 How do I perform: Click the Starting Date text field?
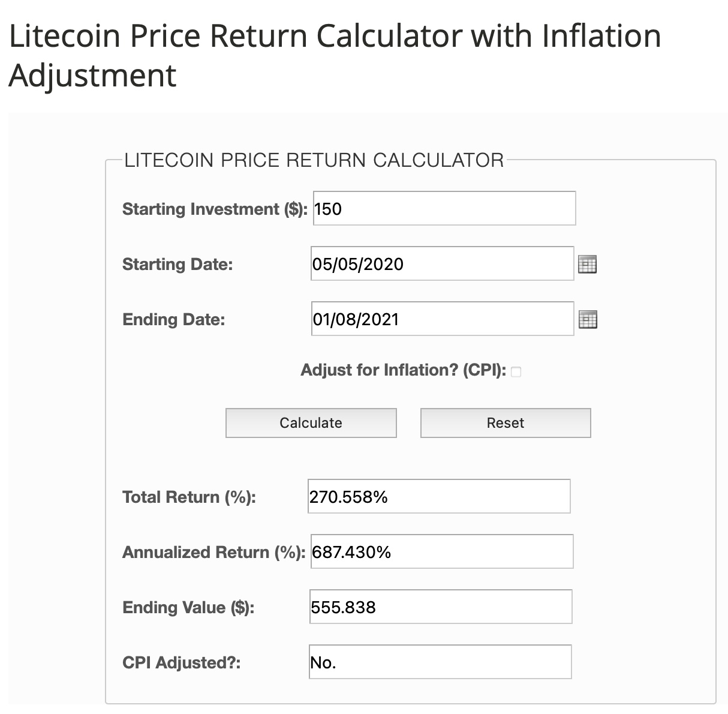[x=442, y=264]
